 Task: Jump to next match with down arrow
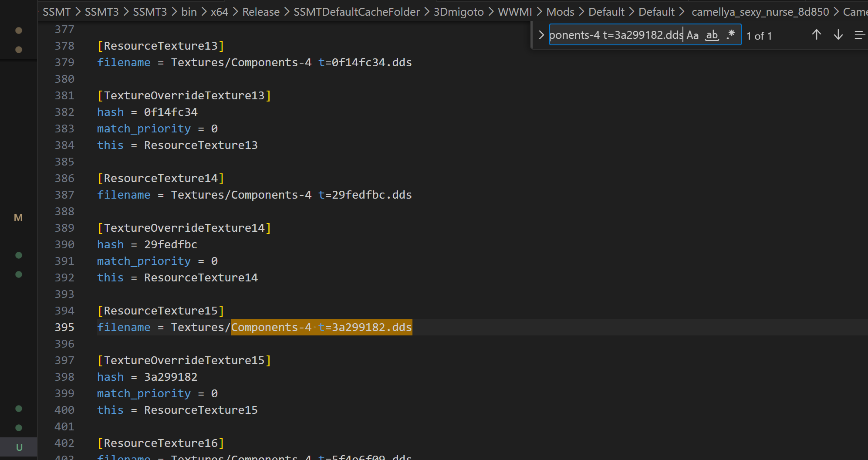coord(838,35)
